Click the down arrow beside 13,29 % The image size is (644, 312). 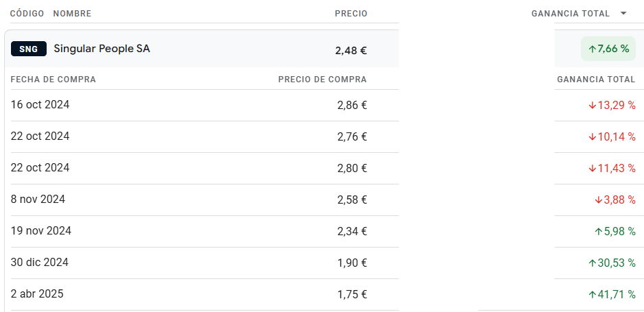click(x=593, y=106)
